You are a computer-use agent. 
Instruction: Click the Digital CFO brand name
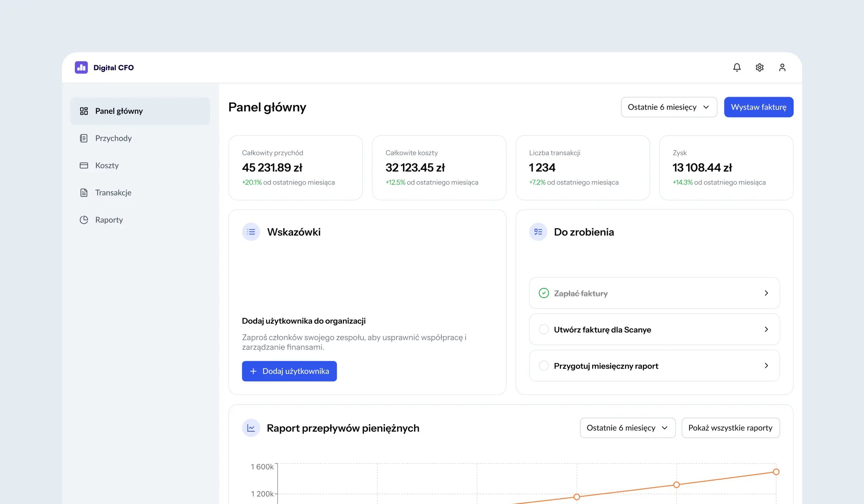(114, 67)
